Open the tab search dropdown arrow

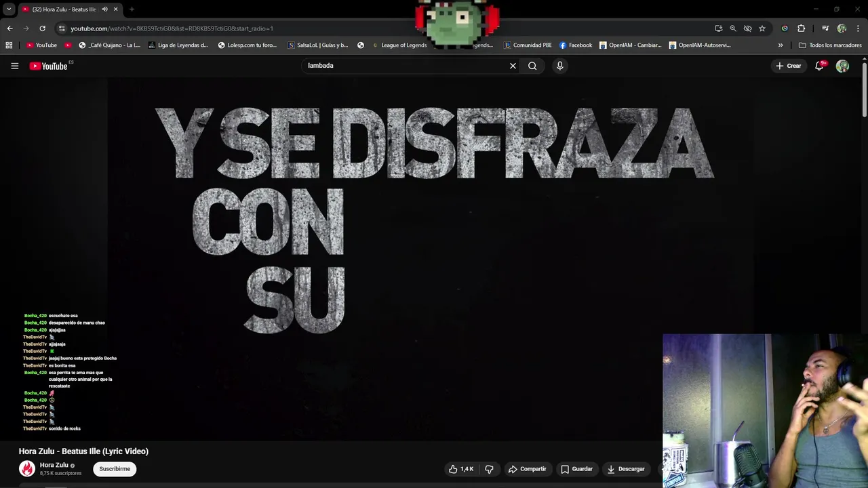pos(9,9)
